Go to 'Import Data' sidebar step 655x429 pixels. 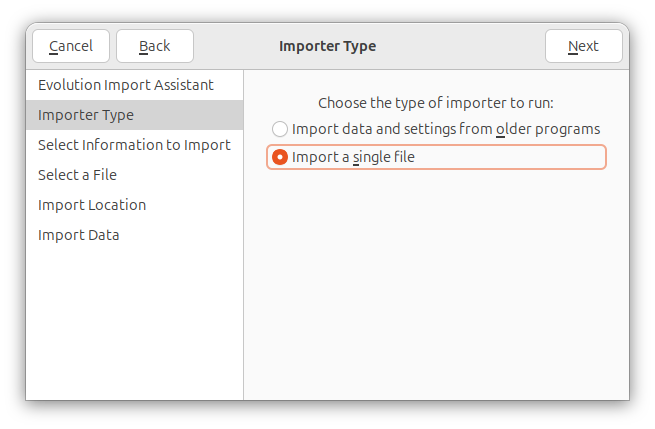[135, 235]
